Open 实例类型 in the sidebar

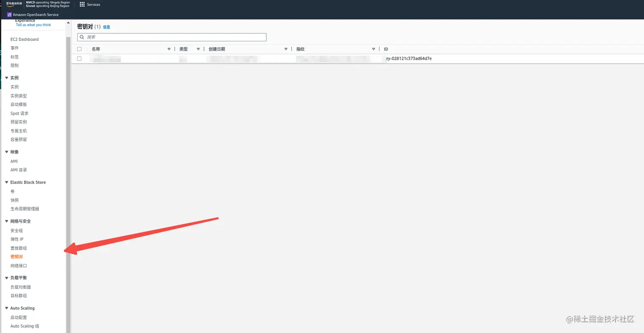19,96
